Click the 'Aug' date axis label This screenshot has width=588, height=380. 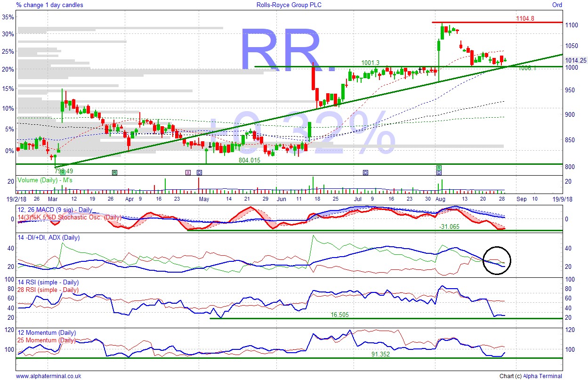(440, 199)
